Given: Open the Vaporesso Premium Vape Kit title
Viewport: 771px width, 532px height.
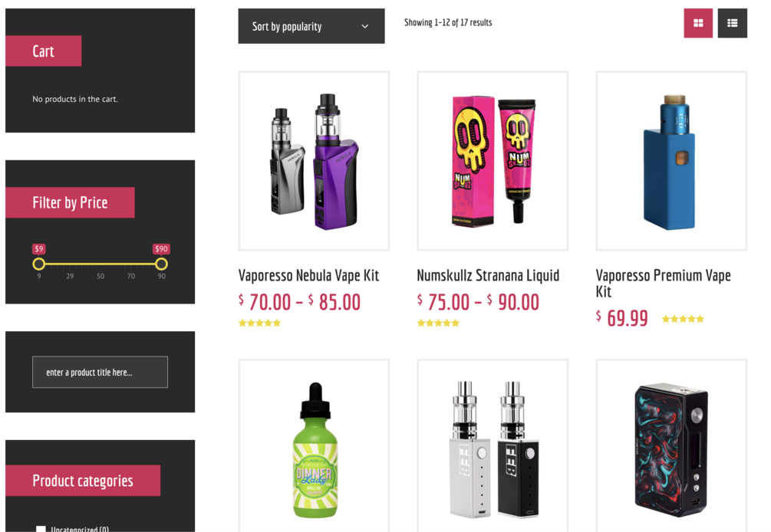Looking at the screenshot, I should [664, 284].
